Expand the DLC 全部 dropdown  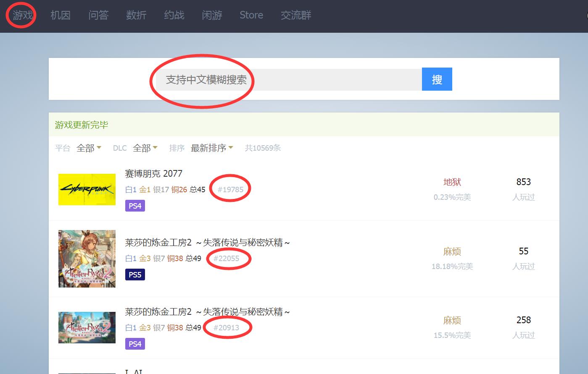click(x=145, y=148)
